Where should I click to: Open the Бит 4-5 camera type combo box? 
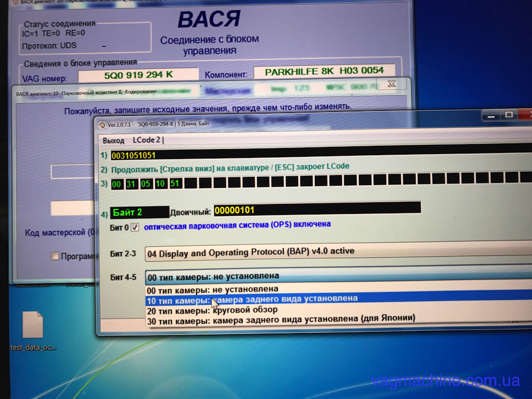click(x=338, y=277)
